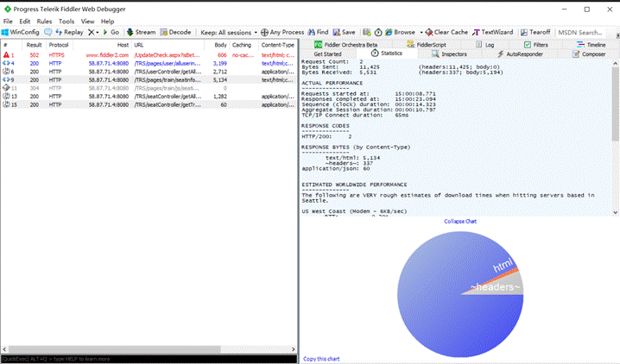Click statistics panel scroll down arrow
The width and height of the screenshot is (620, 364).
(x=616, y=212)
